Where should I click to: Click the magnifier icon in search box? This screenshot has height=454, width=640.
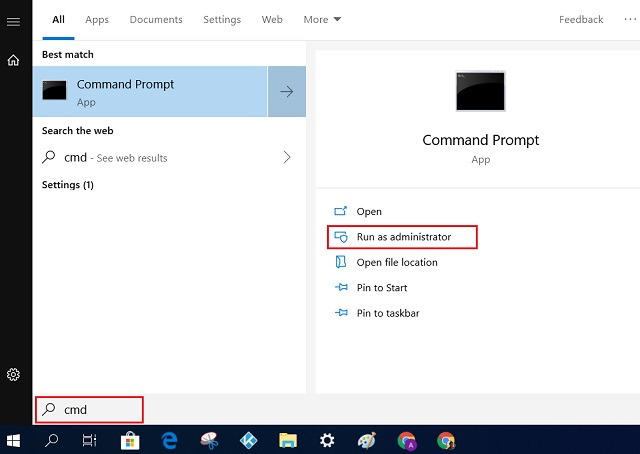pos(49,409)
